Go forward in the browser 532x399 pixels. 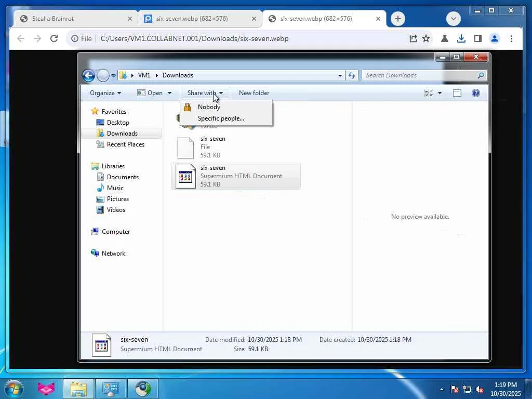click(x=37, y=38)
